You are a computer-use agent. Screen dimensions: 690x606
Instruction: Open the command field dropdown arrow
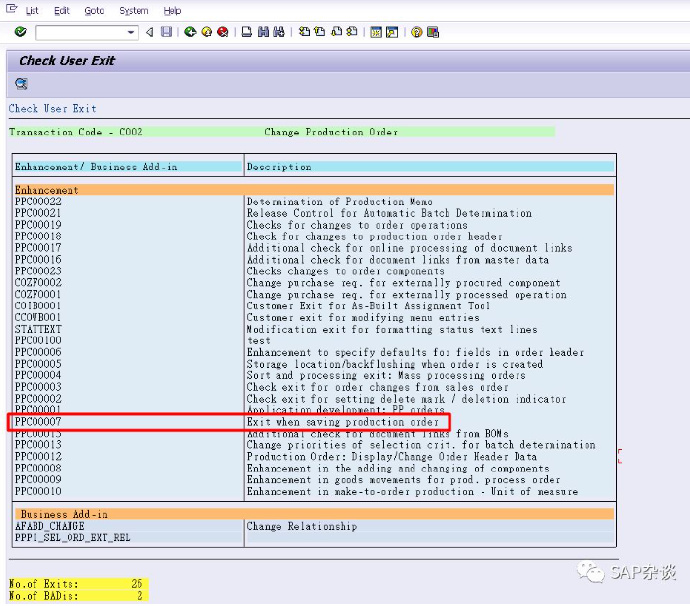[x=131, y=32]
